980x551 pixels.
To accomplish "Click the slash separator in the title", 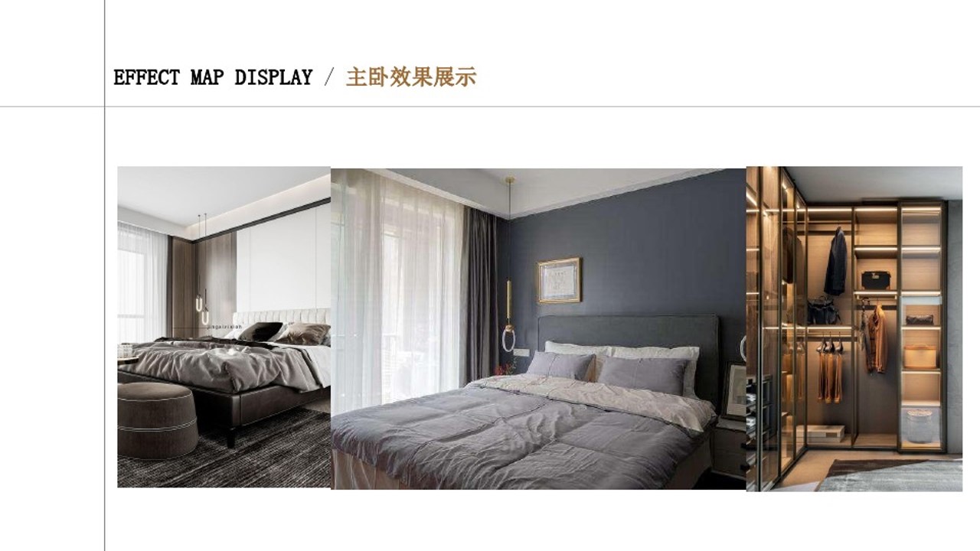I will (329, 77).
